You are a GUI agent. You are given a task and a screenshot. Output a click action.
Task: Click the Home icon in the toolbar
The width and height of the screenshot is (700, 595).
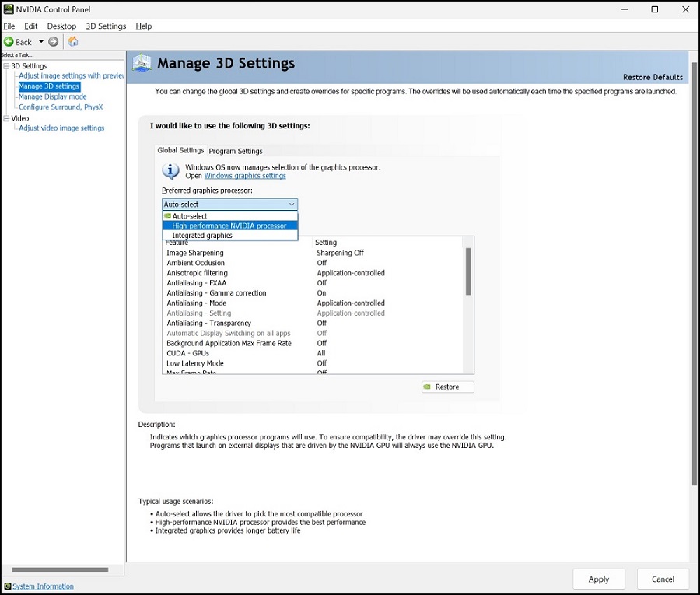click(73, 41)
